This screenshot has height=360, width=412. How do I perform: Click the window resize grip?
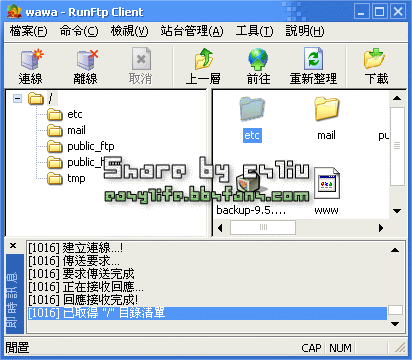point(401,348)
